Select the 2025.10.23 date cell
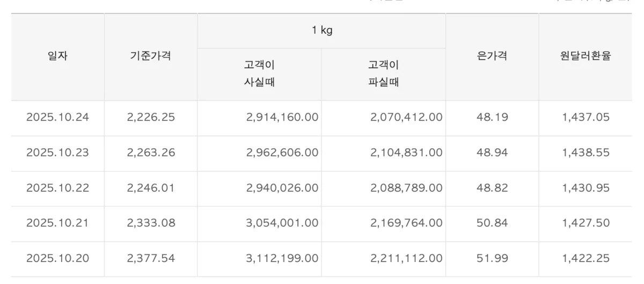The width and height of the screenshot is (644, 284). pyautogui.click(x=57, y=152)
